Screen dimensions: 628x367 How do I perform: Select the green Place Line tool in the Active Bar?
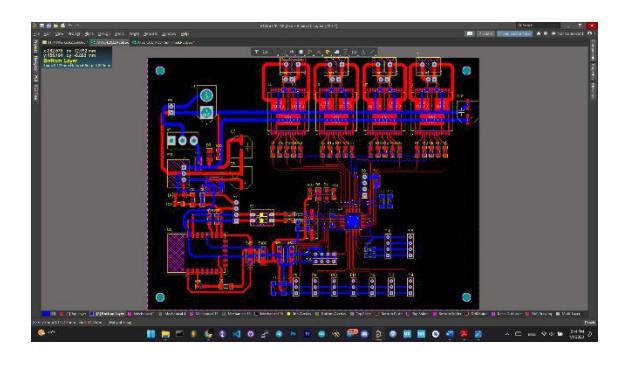tap(373, 52)
